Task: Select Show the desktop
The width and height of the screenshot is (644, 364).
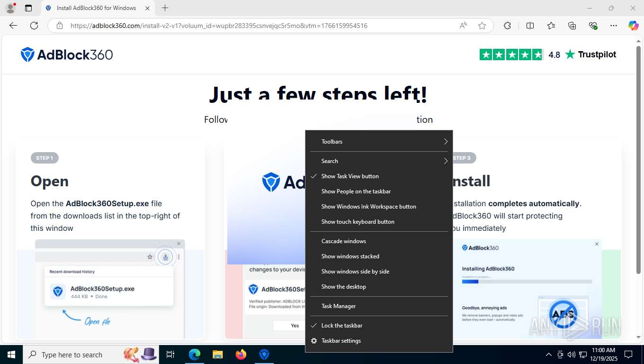Action: point(379,287)
